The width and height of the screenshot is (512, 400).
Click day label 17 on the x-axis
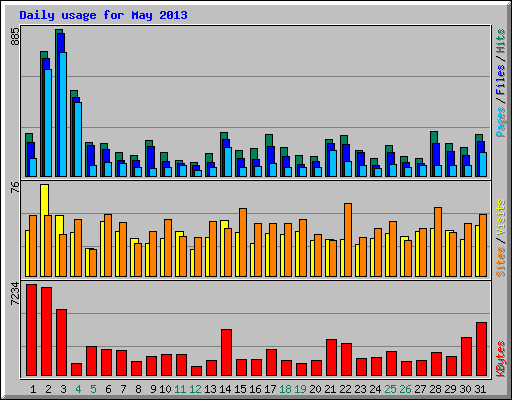(x=270, y=389)
